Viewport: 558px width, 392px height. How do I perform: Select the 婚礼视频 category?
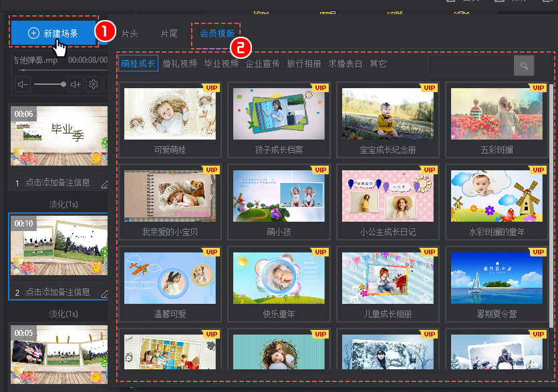click(180, 64)
